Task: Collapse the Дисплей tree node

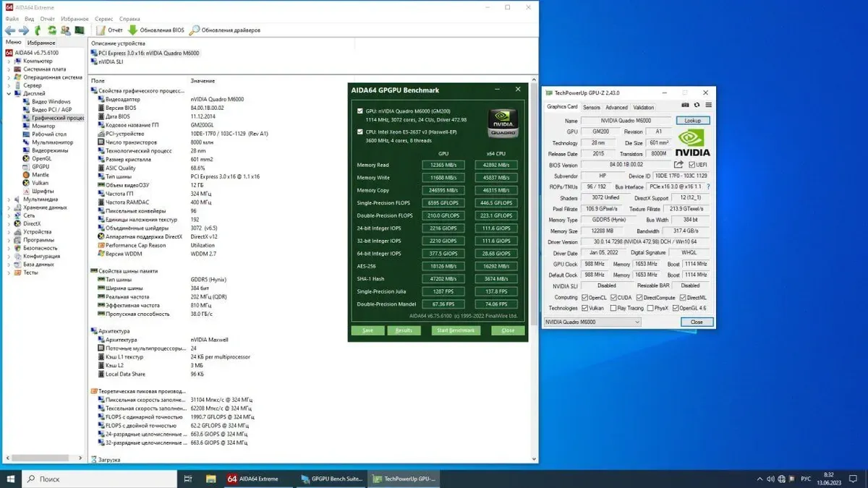Action: [9, 94]
